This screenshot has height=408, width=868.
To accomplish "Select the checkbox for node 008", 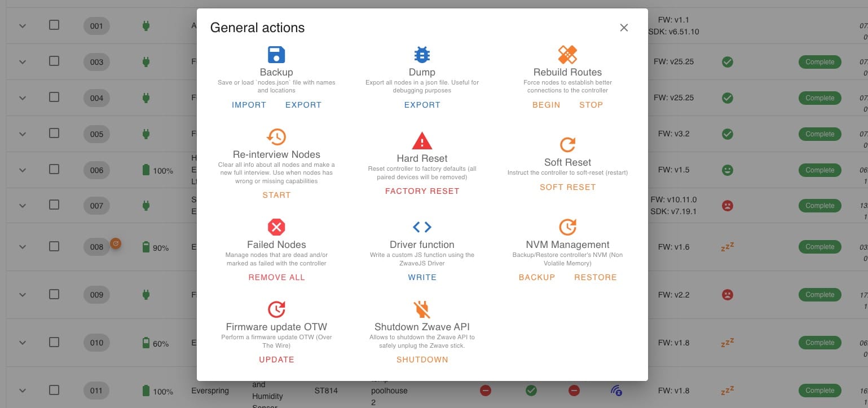I will (x=54, y=246).
